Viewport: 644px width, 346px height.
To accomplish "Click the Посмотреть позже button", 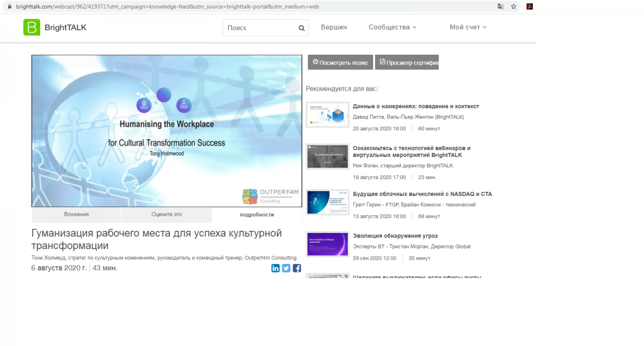I will tap(340, 62).
